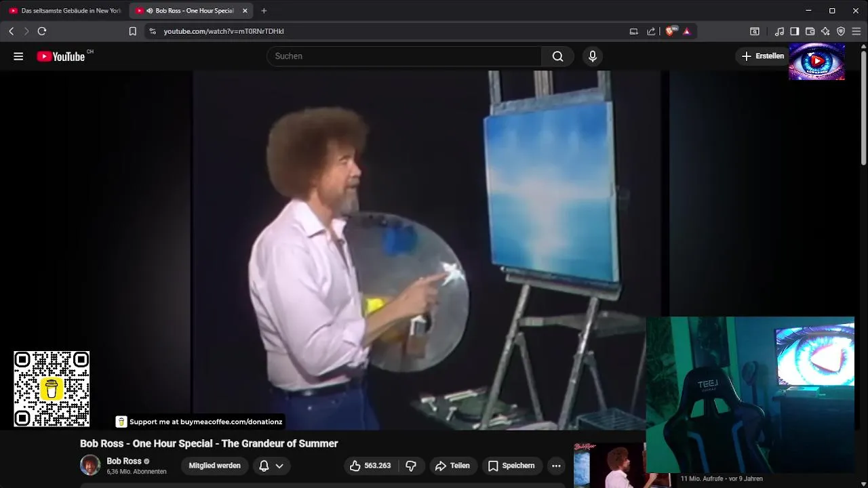Open Brave Shields lion icon

coord(671,31)
